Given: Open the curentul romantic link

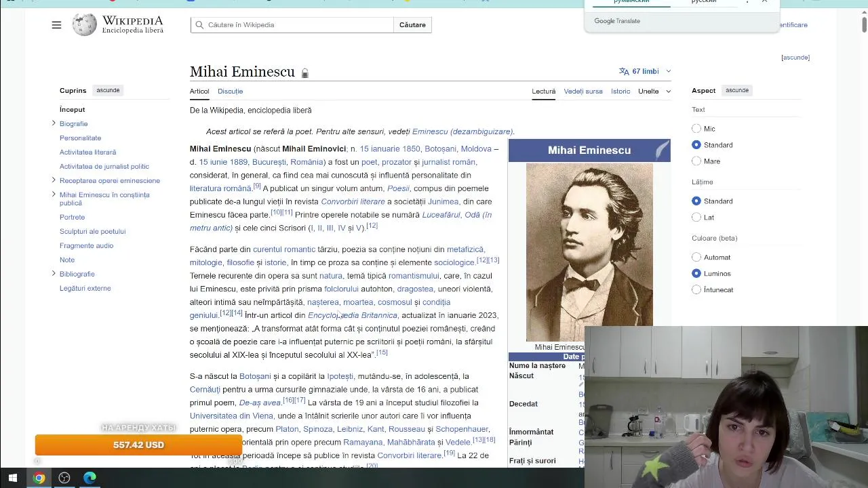Looking at the screenshot, I should click(284, 249).
